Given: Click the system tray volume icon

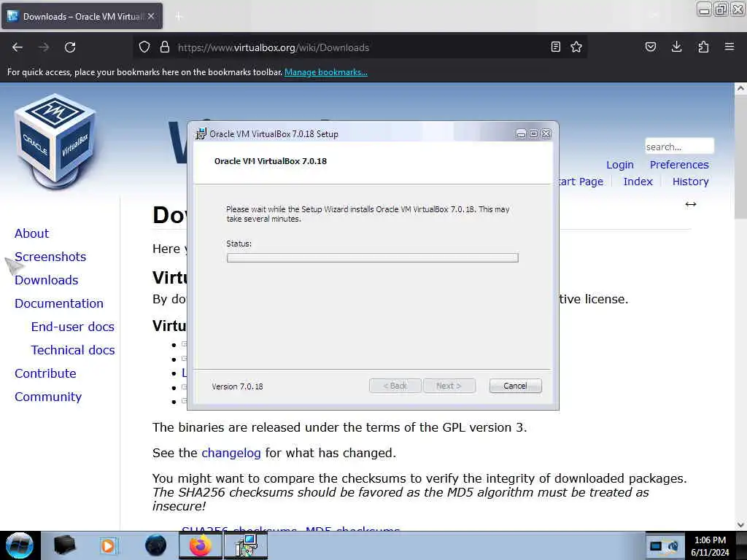Looking at the screenshot, I should [673, 546].
